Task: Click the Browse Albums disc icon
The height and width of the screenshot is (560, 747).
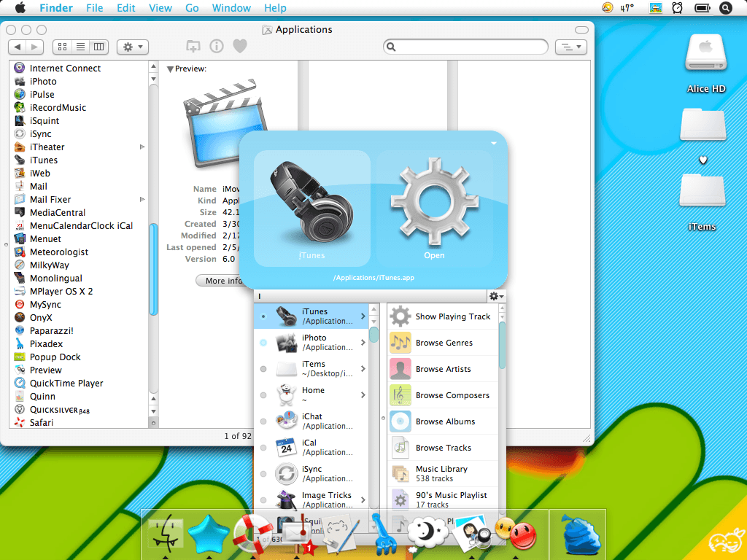Action: point(400,421)
